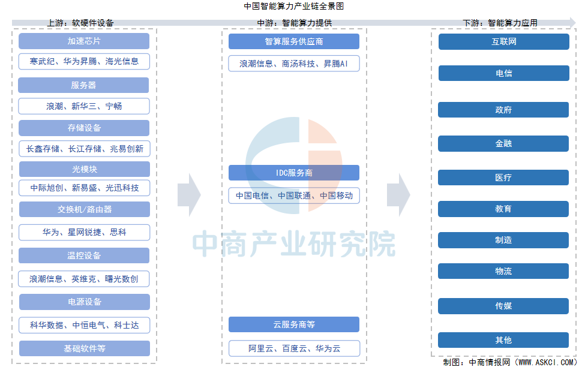
Task: Click the 加速芯片 category box
Action: click(84, 41)
